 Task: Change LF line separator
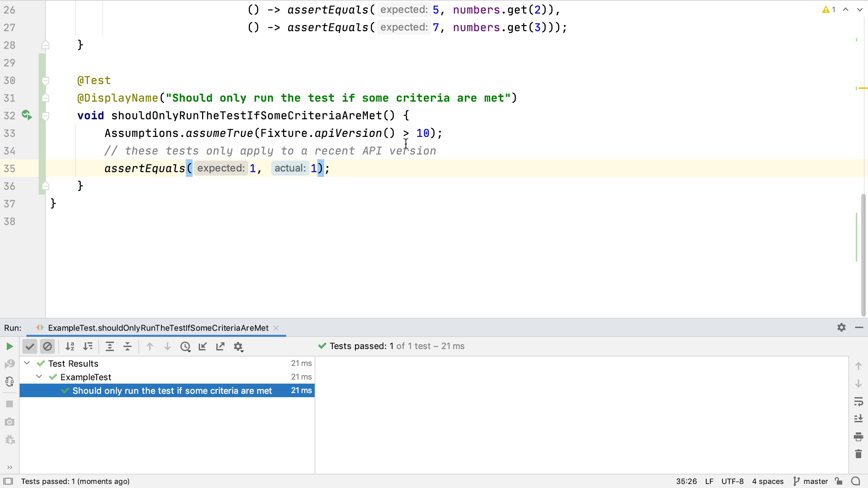pyautogui.click(x=709, y=481)
